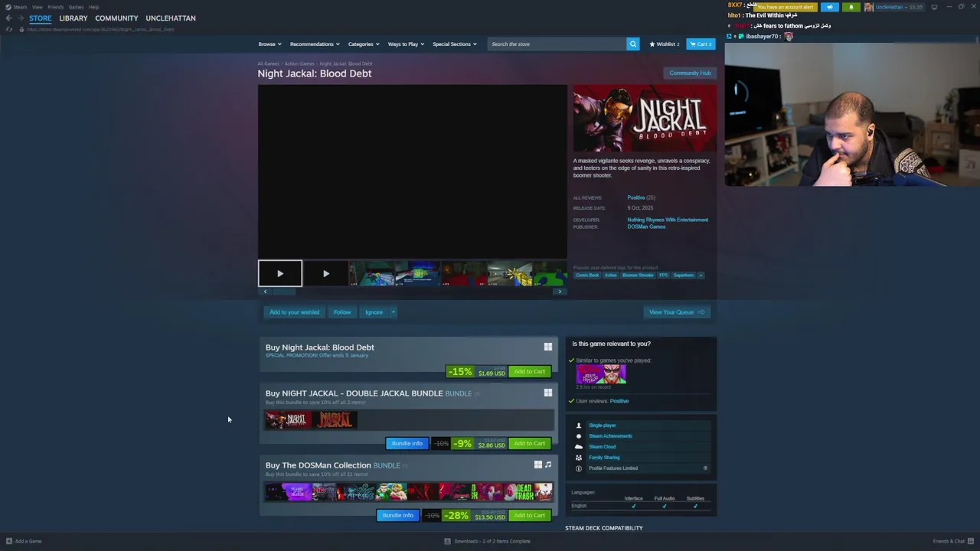This screenshot has width=980, height=551.
Task: Expand the Special Sections dropdown
Action: [x=455, y=44]
